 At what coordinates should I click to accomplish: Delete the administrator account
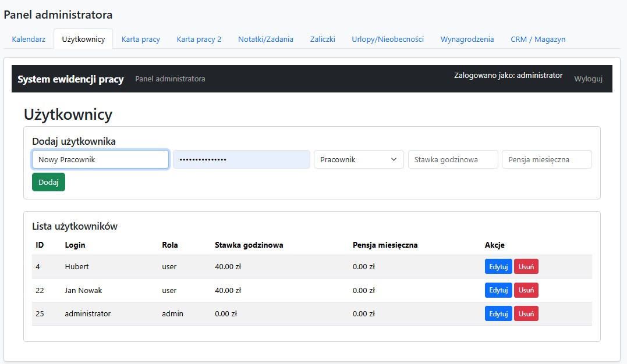(x=526, y=313)
